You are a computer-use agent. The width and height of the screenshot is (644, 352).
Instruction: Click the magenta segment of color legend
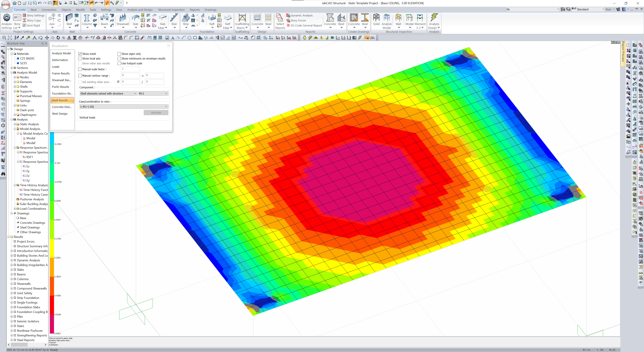pos(52,324)
